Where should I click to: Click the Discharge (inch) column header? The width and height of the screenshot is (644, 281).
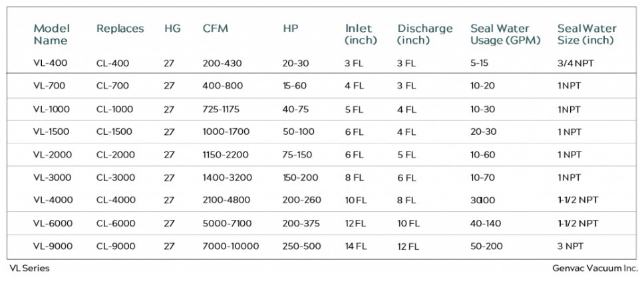click(424, 35)
